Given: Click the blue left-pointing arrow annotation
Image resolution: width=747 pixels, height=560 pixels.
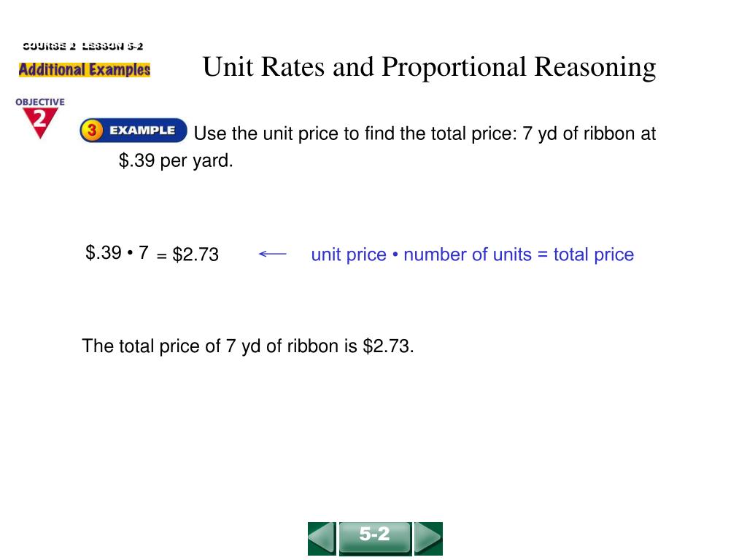Looking at the screenshot, I should [x=273, y=254].
